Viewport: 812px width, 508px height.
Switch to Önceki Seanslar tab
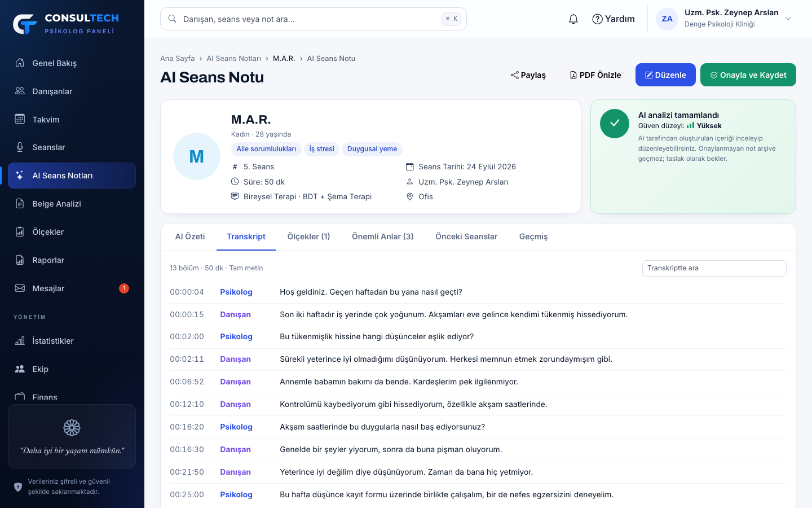466,237
